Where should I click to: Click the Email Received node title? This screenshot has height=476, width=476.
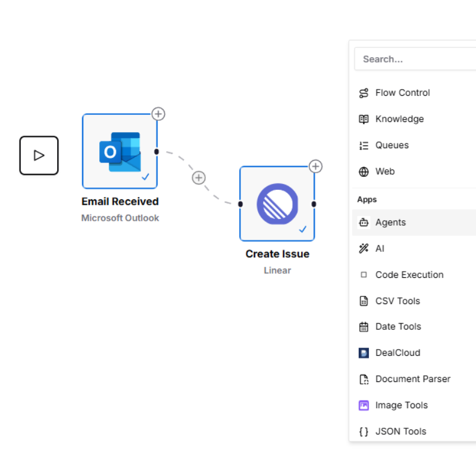tap(120, 202)
